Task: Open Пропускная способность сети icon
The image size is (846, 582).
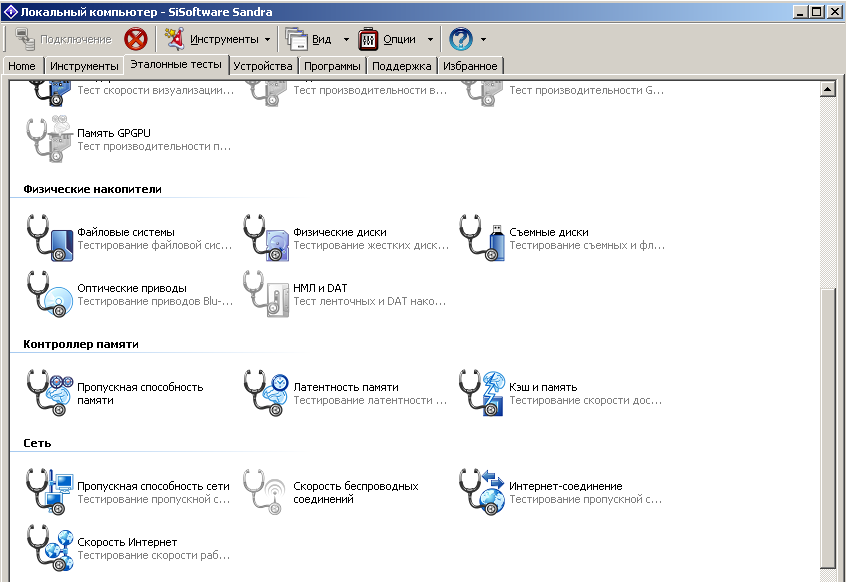Action: coord(50,492)
